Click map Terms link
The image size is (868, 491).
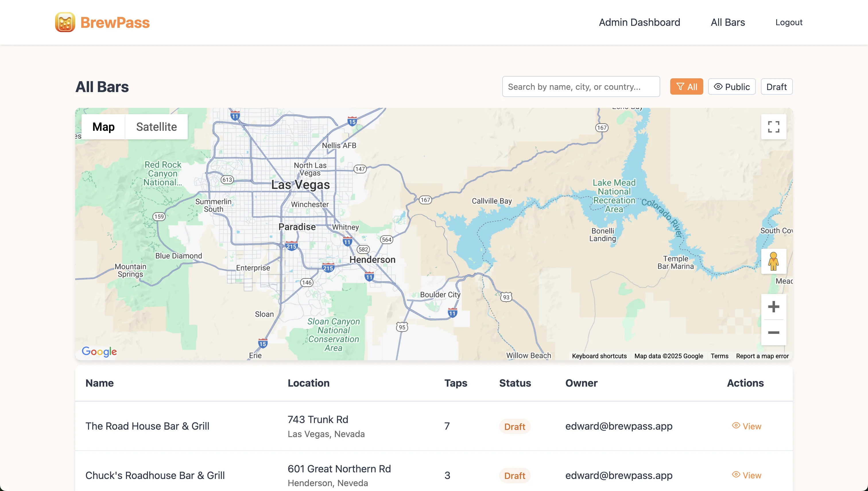tap(719, 356)
